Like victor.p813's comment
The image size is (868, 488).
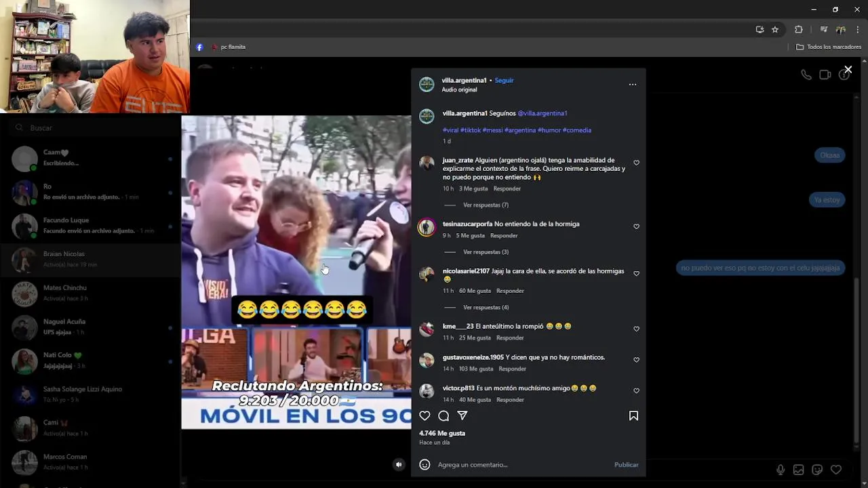[x=636, y=390]
